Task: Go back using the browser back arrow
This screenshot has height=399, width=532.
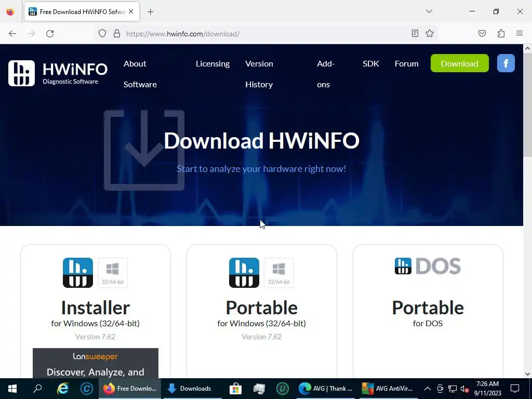Action: 12,34
